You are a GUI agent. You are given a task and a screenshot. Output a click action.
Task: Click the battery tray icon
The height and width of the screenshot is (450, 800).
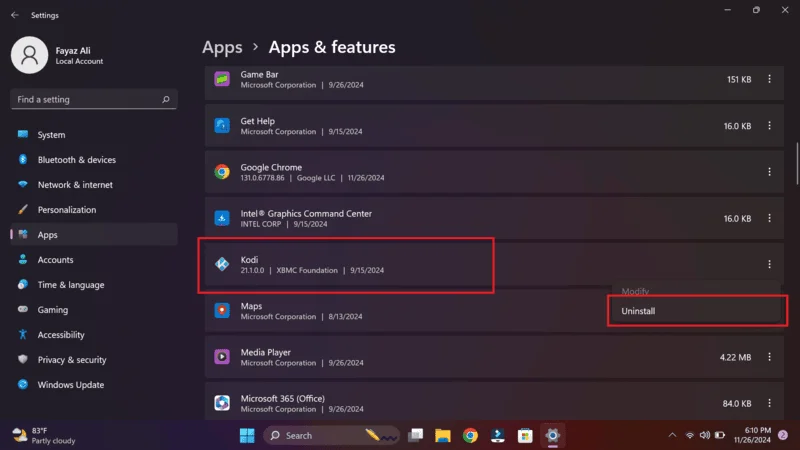pos(720,435)
